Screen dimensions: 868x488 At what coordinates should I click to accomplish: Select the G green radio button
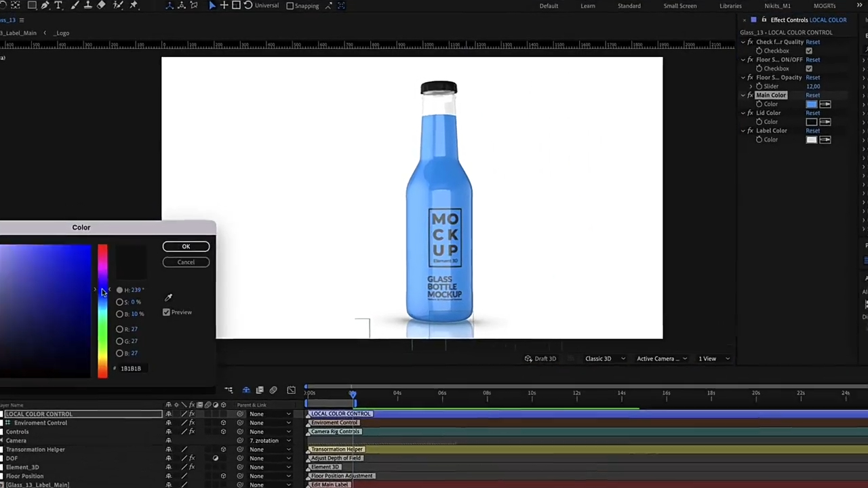(119, 342)
